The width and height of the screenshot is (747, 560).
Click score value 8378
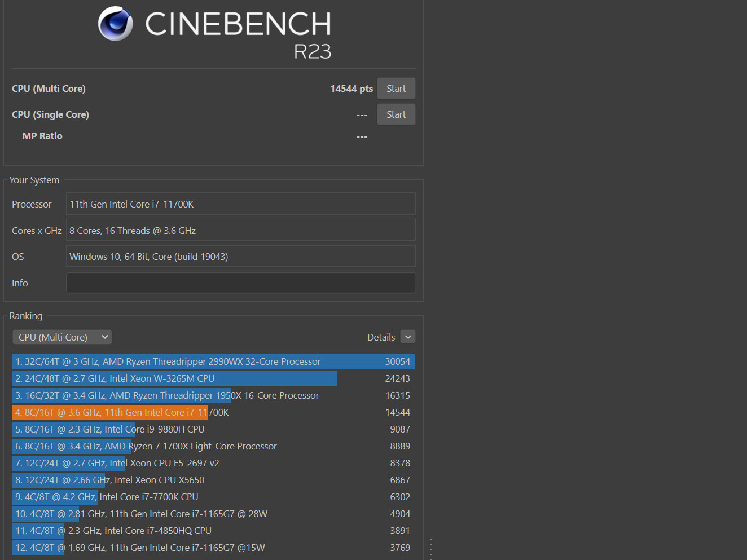pos(400,463)
